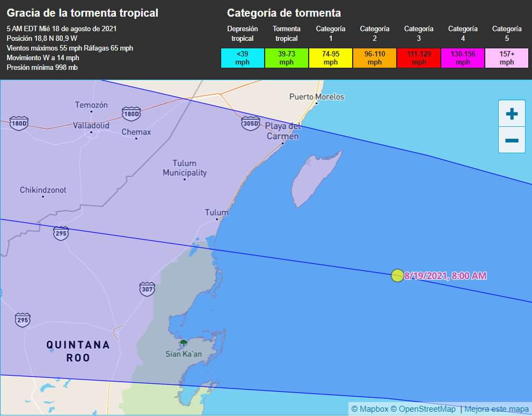Image resolution: width=532 pixels, height=416 pixels.
Task: Click the yellow storm forecast position marker
Action: pos(397,276)
